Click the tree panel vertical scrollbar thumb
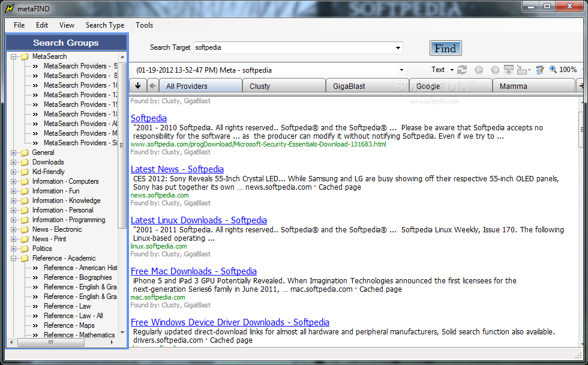The image size is (588, 365). click(122, 145)
